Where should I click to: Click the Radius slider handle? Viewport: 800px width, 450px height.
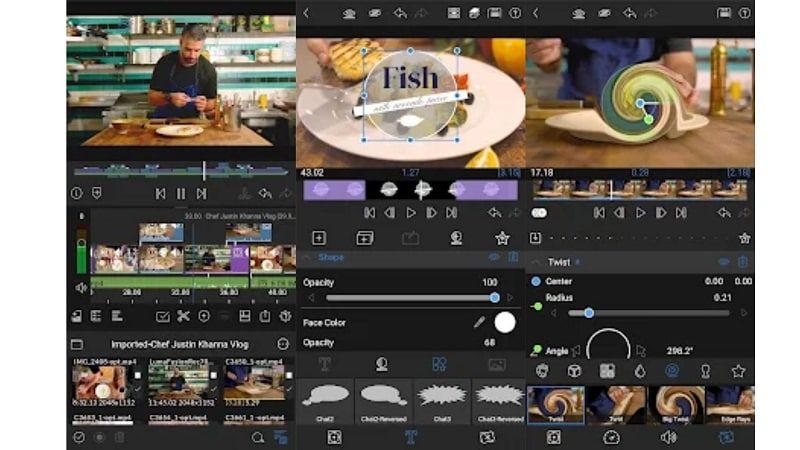tap(589, 313)
